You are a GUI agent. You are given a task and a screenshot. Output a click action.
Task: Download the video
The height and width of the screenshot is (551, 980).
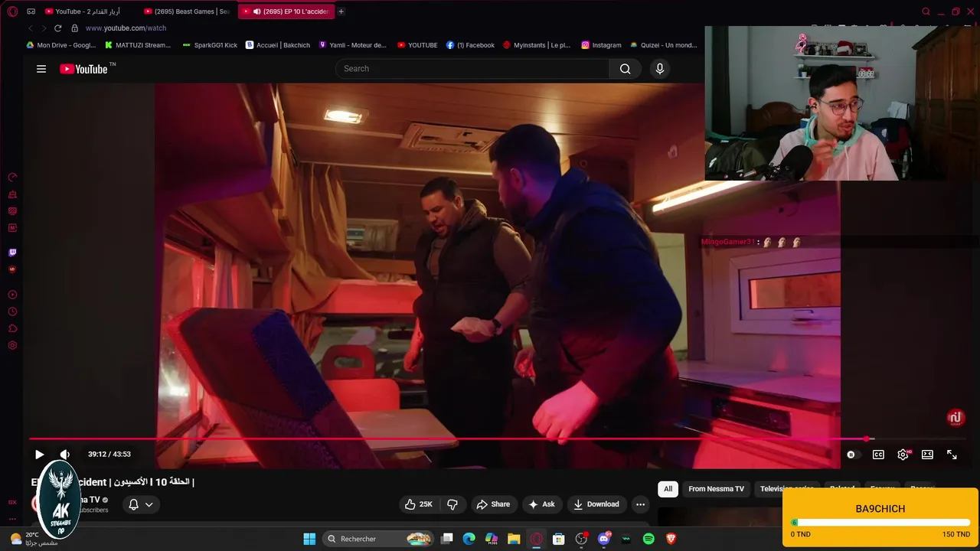click(596, 504)
